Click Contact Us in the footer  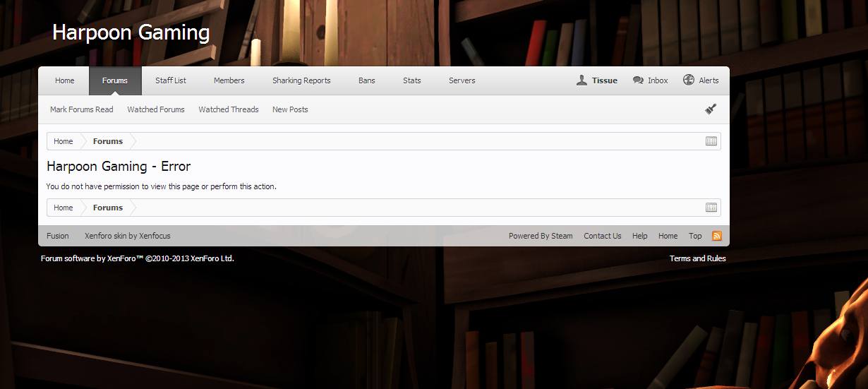click(602, 236)
